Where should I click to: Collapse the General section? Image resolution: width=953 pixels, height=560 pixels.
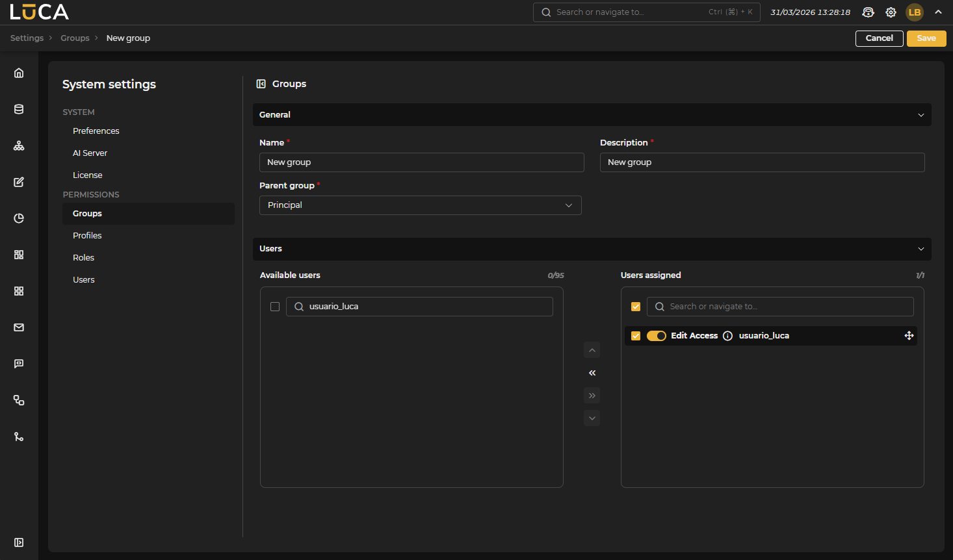point(920,115)
